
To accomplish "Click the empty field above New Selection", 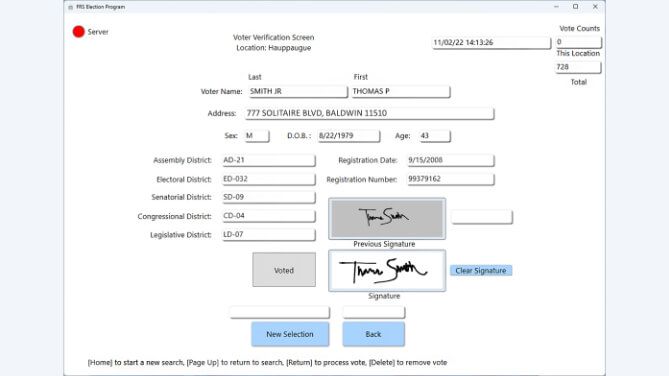I will [x=280, y=312].
